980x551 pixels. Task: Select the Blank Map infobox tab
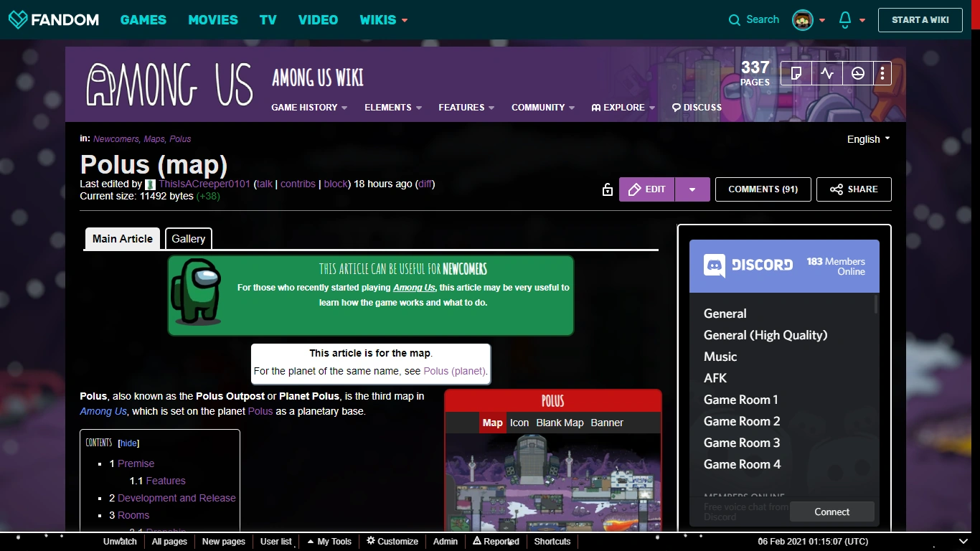pos(560,423)
